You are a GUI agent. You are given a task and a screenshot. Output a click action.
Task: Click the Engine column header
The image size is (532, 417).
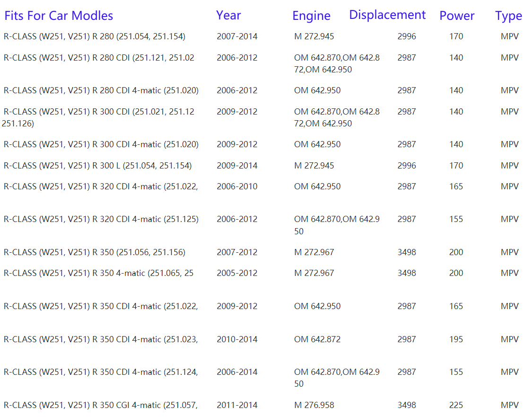[311, 16]
